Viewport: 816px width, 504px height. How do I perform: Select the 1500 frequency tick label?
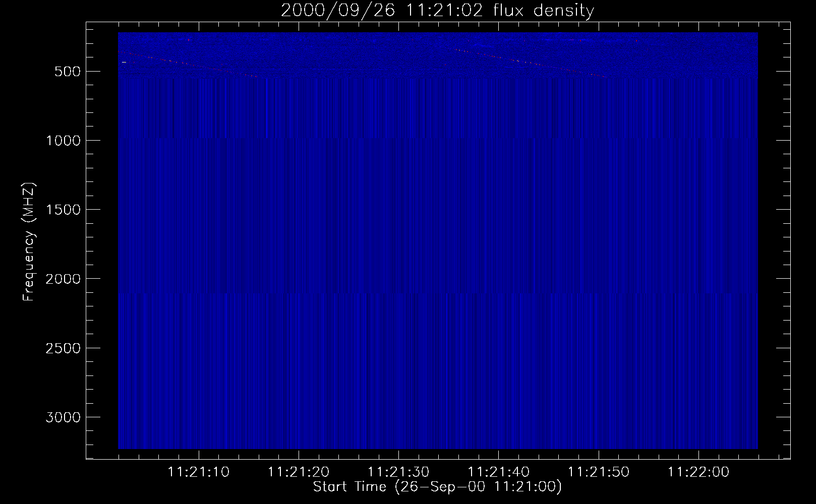tap(63, 210)
